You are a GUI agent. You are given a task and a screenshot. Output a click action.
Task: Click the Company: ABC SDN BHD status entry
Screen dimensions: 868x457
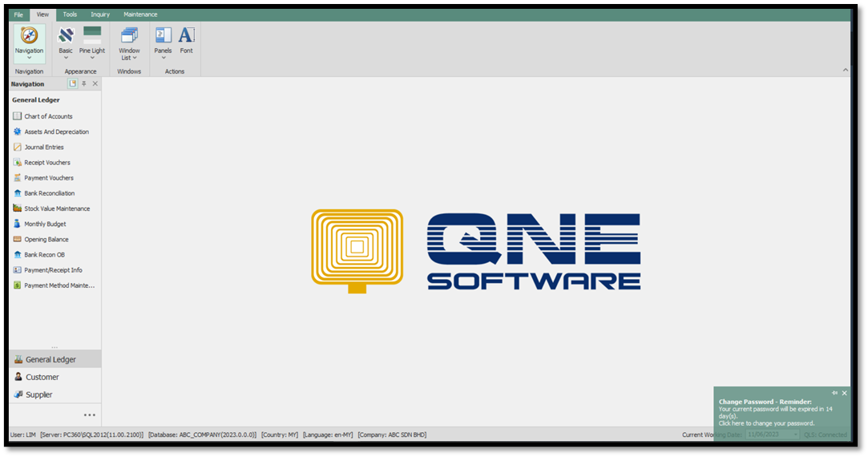tap(392, 435)
